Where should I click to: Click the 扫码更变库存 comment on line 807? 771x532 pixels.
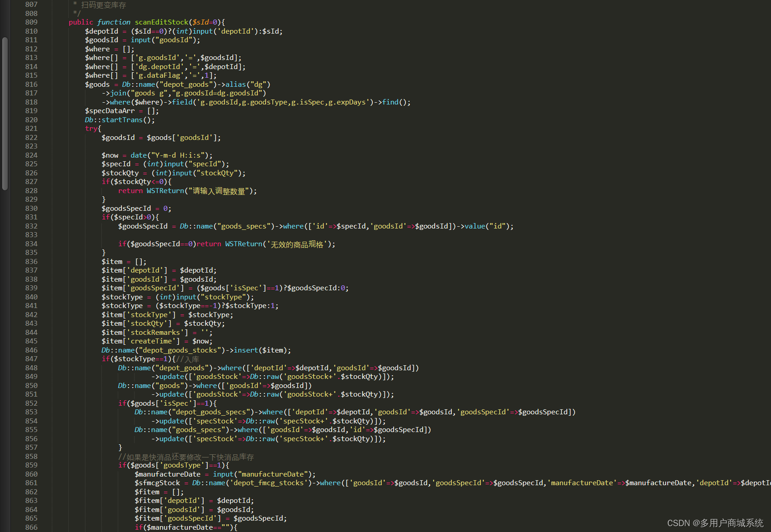coord(103,5)
